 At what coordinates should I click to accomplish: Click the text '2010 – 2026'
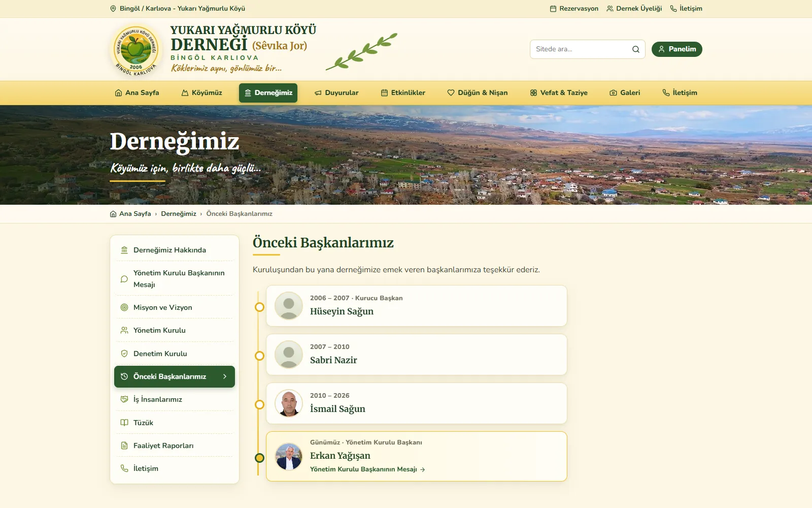pyautogui.click(x=330, y=396)
